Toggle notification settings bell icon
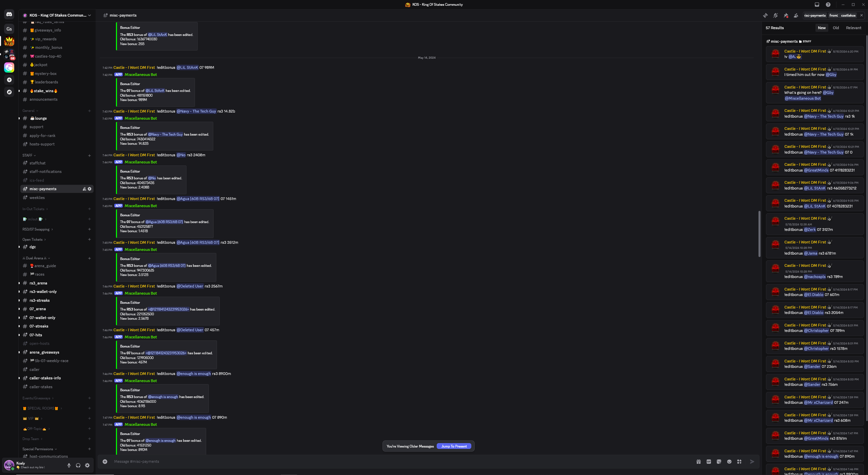The height and width of the screenshot is (475, 868). click(775, 15)
